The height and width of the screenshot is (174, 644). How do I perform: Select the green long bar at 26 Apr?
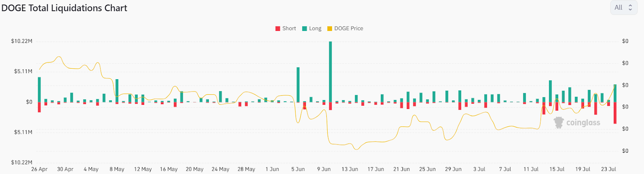pos(39,90)
